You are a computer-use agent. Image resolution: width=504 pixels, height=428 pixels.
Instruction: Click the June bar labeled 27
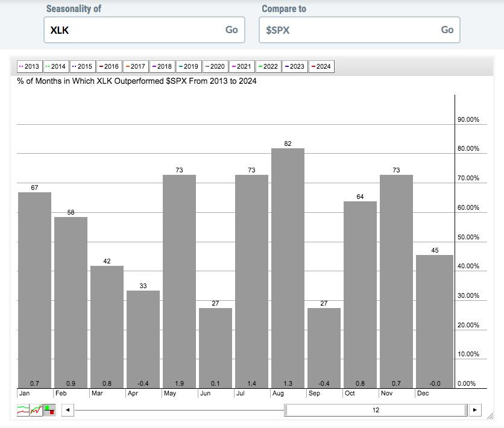tap(215, 348)
